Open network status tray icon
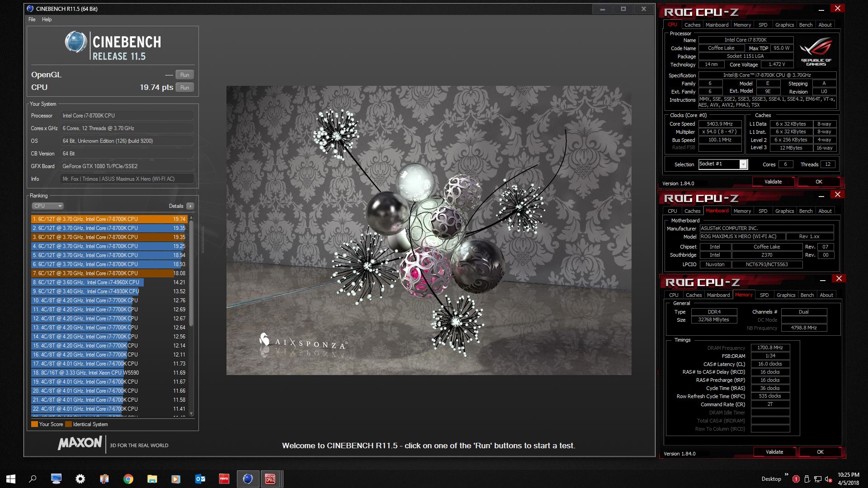868x488 pixels. (818, 479)
